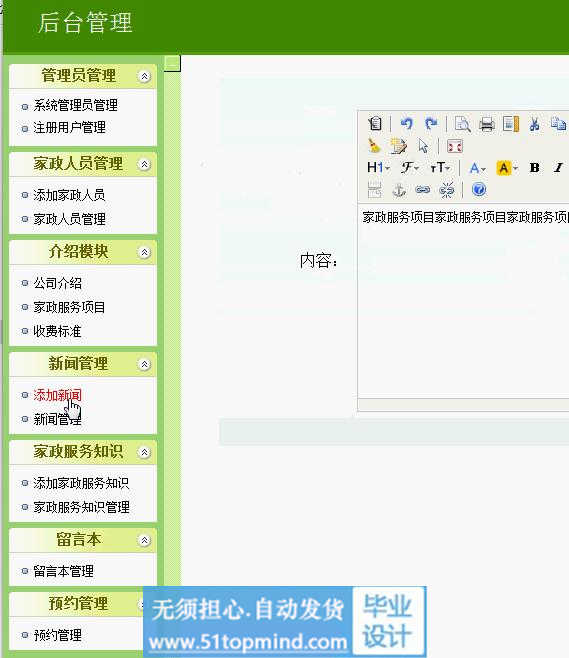Click inside the 内容 editor text area
The image size is (569, 658).
(464, 302)
